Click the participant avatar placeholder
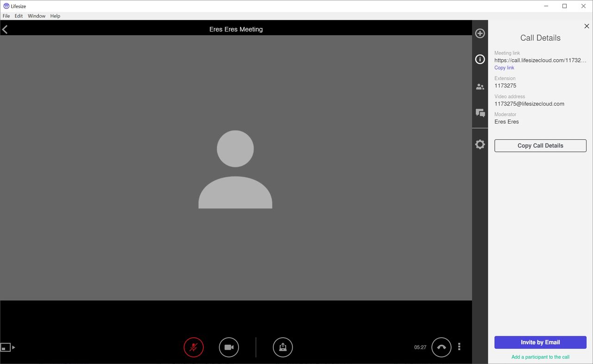593x364 pixels. pyautogui.click(x=235, y=169)
